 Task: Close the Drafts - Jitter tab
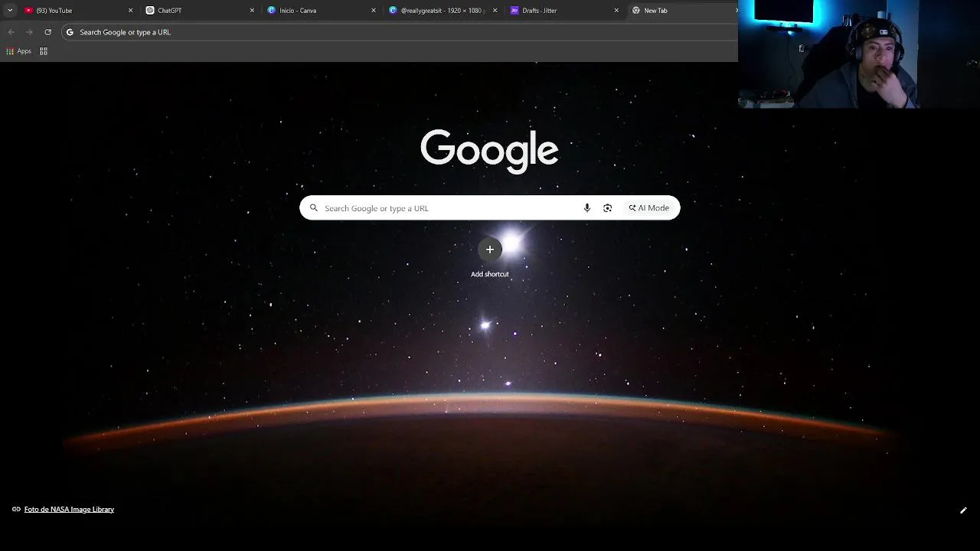pos(616,11)
